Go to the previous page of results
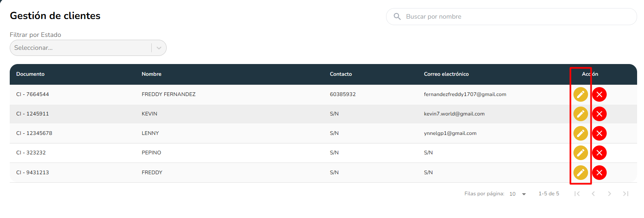Screen dimensions: 644x218 coord(593,194)
